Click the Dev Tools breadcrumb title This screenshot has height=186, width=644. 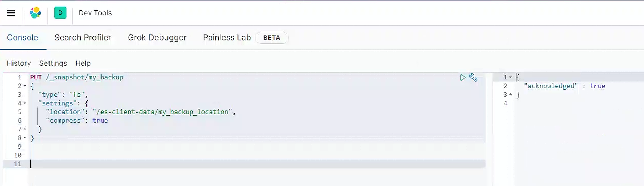click(95, 13)
